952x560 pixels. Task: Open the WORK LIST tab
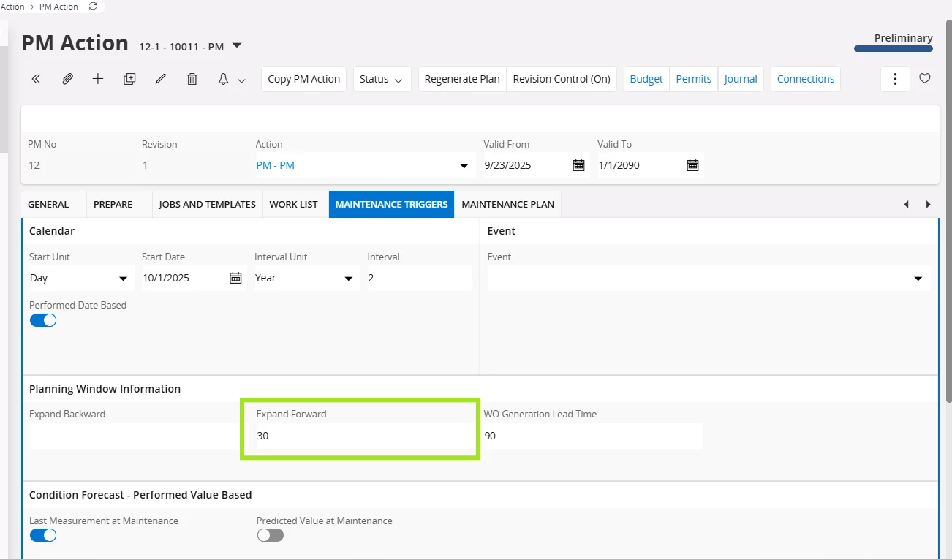coord(294,204)
